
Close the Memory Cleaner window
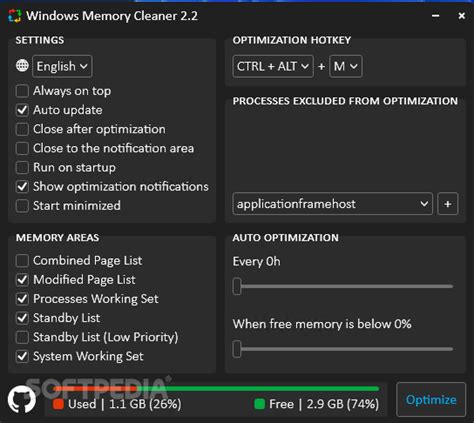(462, 16)
